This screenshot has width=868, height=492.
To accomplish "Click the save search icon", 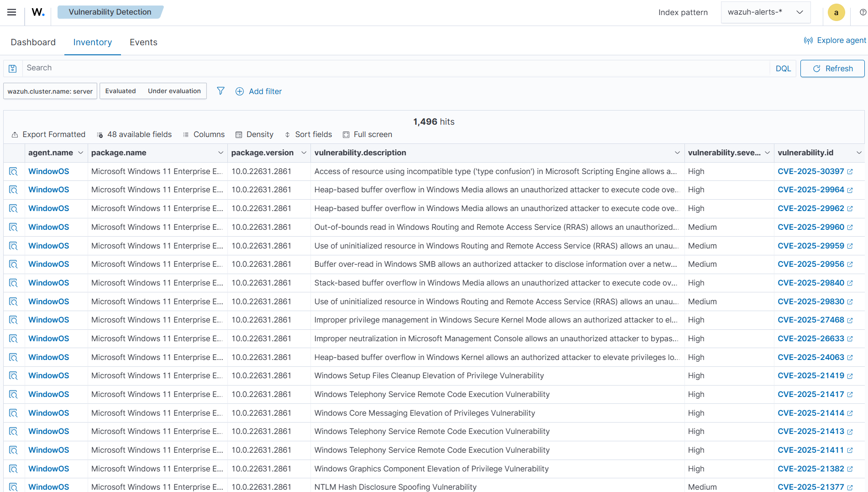I will pos(12,68).
